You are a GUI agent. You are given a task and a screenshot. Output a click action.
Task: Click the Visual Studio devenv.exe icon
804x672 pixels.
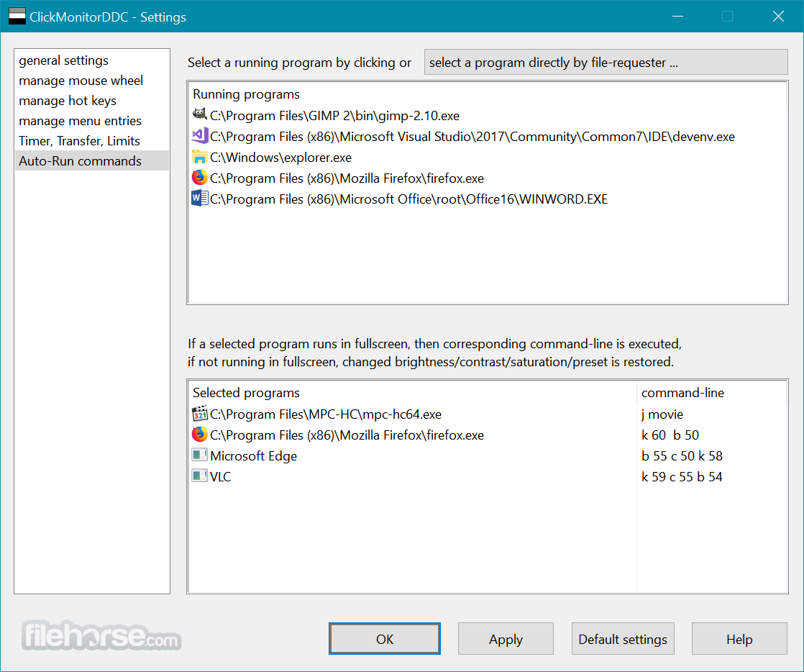[x=199, y=135]
